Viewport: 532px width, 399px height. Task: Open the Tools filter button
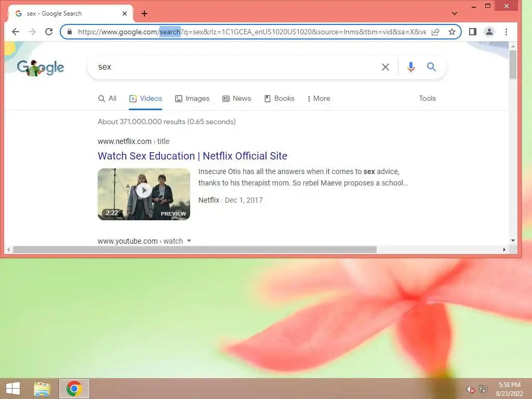coord(427,98)
